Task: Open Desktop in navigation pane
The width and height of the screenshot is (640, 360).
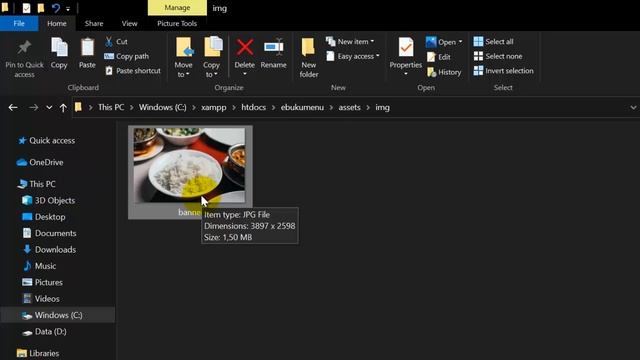Action: [x=44, y=217]
